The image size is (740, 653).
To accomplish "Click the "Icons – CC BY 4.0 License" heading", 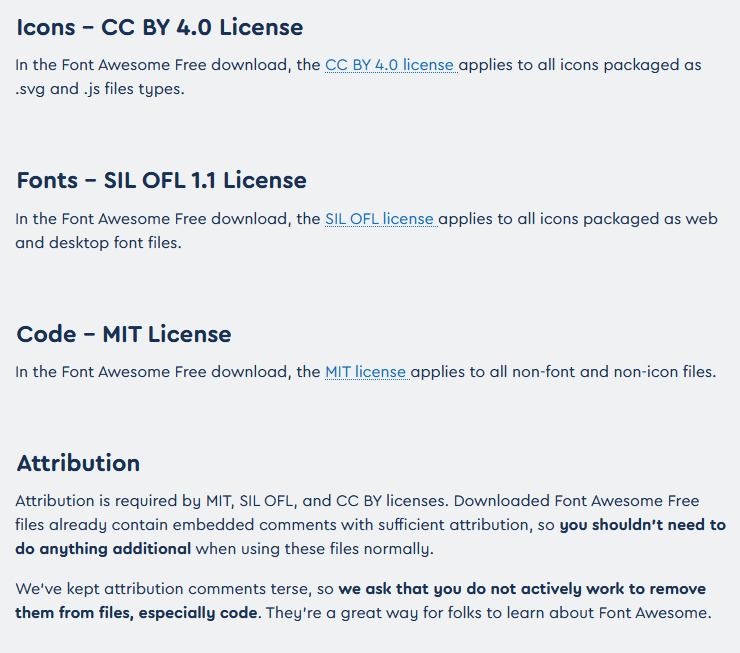I will coord(160,27).
